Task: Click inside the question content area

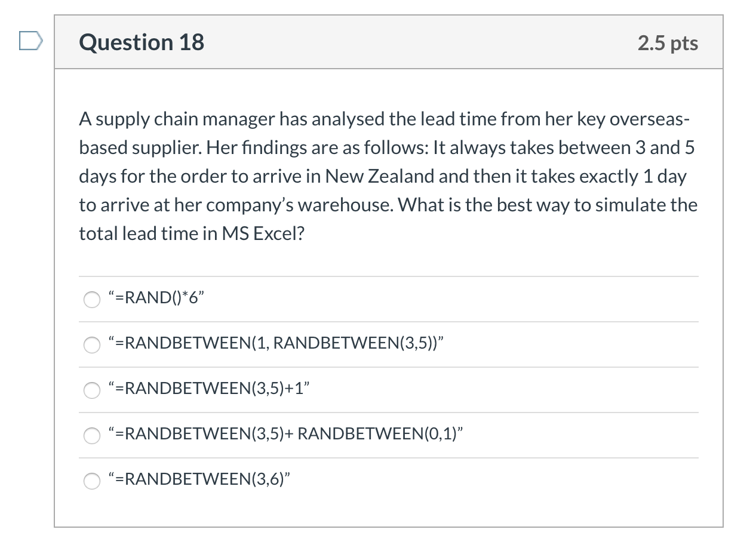Action: [x=388, y=257]
